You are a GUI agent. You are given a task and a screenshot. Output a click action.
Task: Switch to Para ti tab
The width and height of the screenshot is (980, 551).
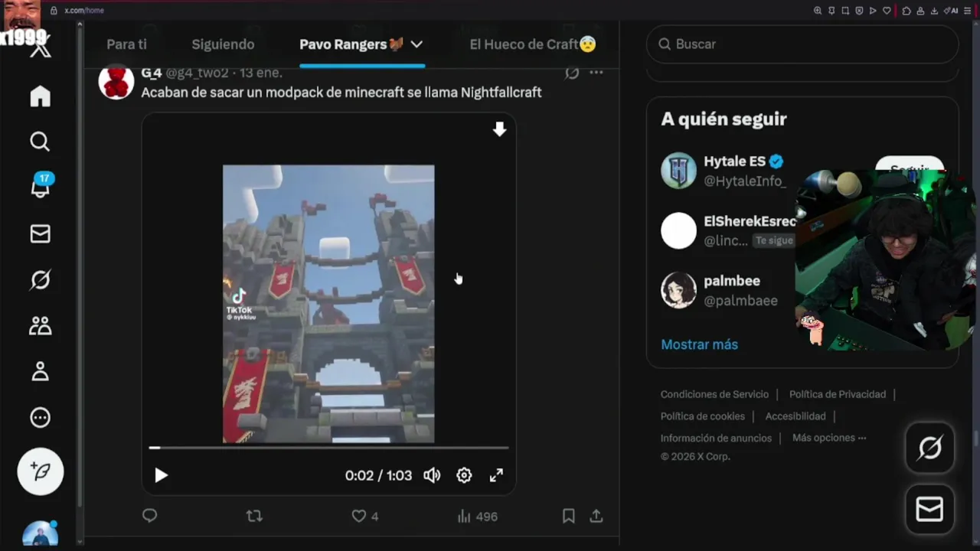[x=126, y=44]
